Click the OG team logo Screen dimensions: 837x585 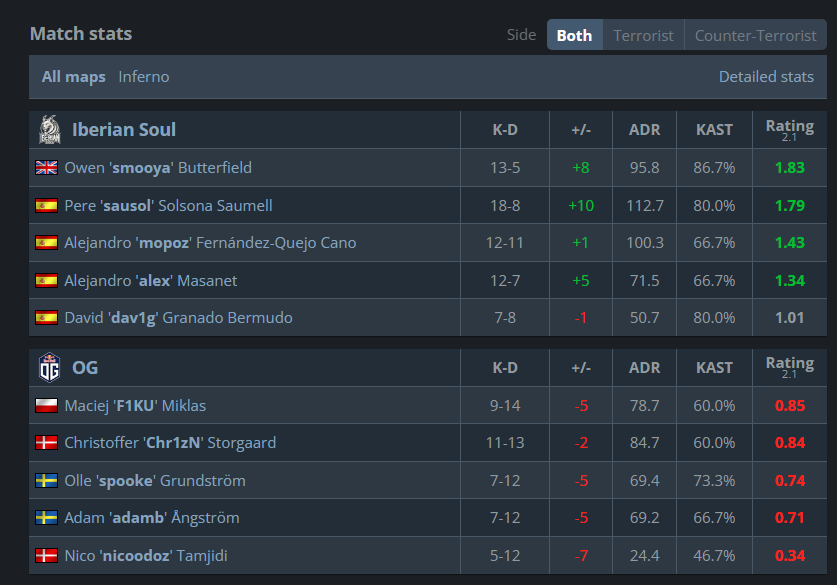(x=50, y=367)
